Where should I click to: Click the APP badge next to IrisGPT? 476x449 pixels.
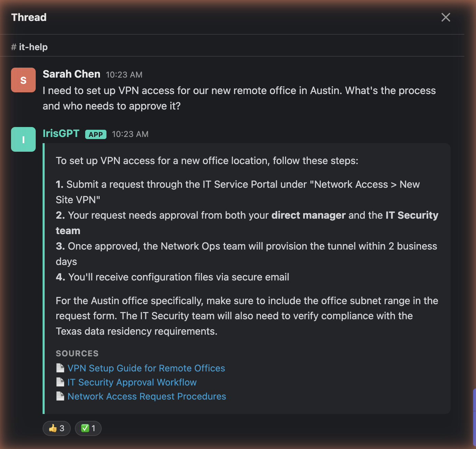(95, 134)
